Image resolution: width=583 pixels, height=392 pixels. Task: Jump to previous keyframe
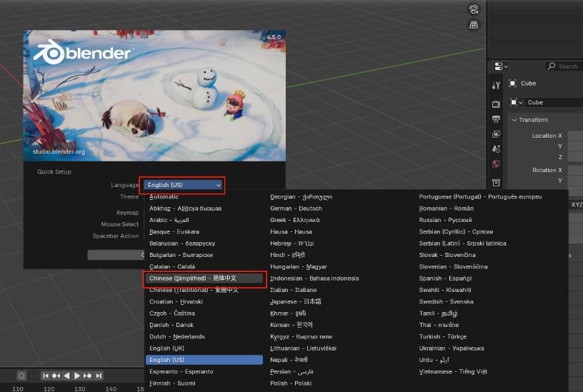click(56, 376)
